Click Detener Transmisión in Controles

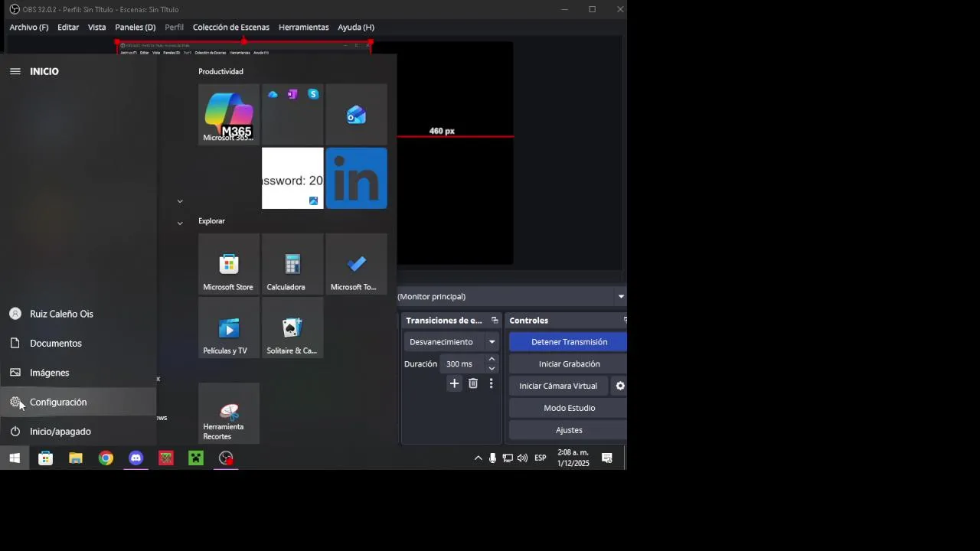click(569, 342)
